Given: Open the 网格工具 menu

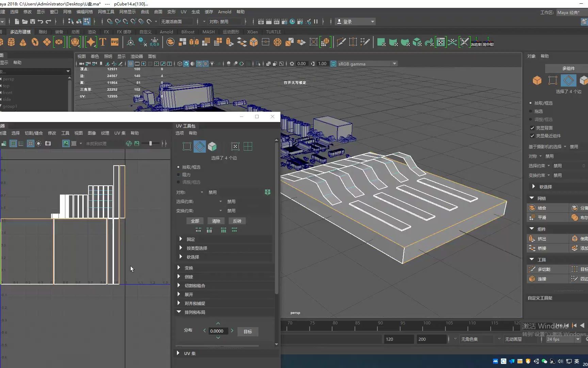Looking at the screenshot, I should pyautogui.click(x=106, y=12).
